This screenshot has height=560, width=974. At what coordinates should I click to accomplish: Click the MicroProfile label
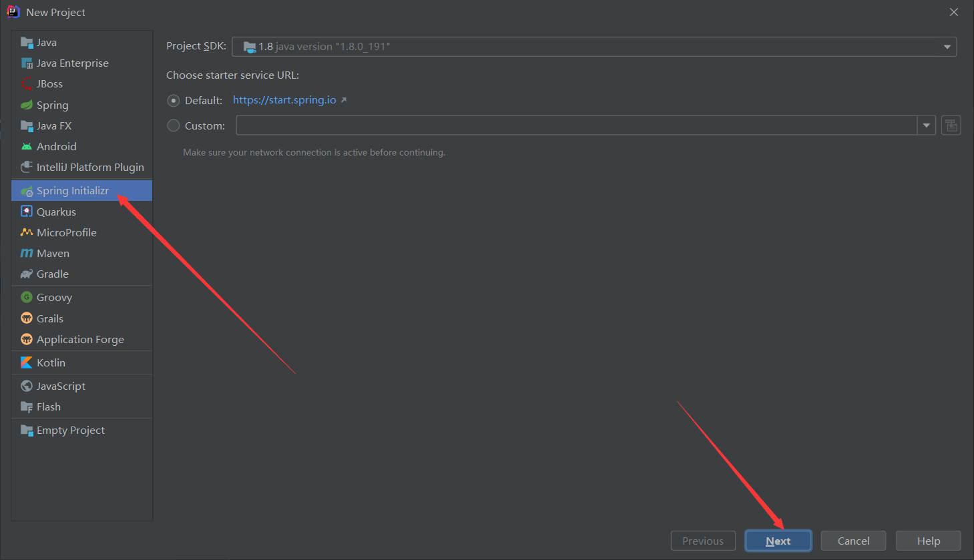tap(67, 233)
